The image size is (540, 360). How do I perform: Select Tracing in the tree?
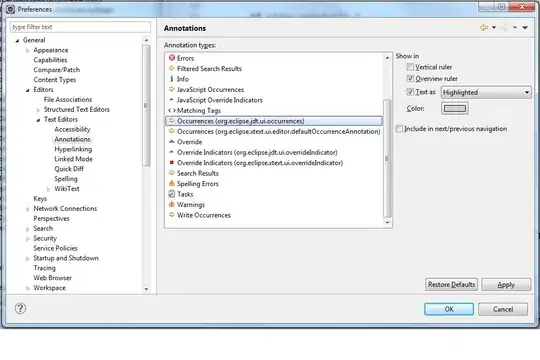coord(44,268)
